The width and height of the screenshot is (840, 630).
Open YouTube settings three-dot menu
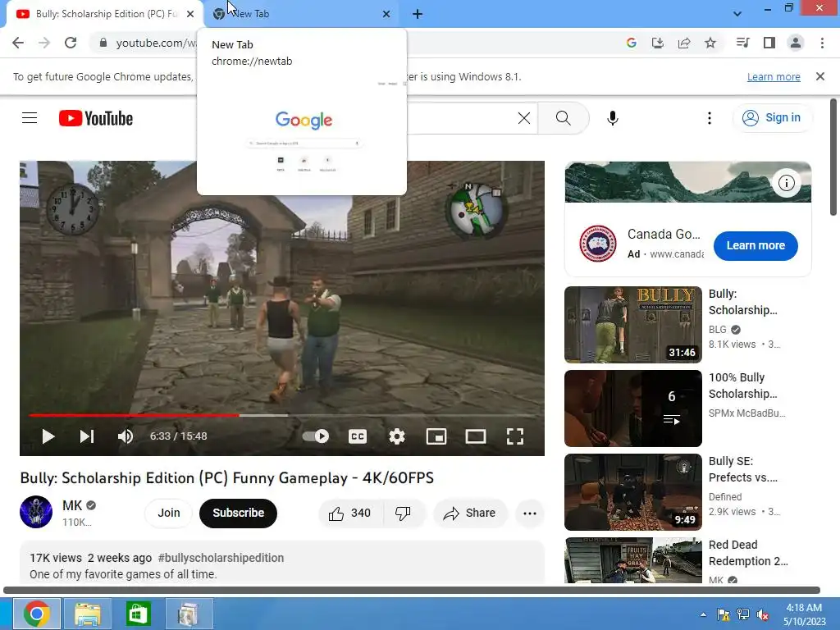pyautogui.click(x=710, y=118)
